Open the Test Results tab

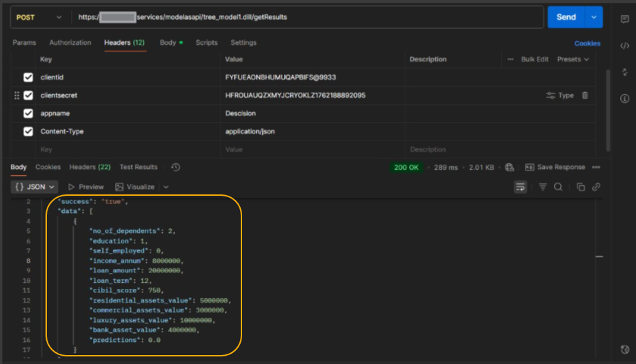[x=139, y=168]
